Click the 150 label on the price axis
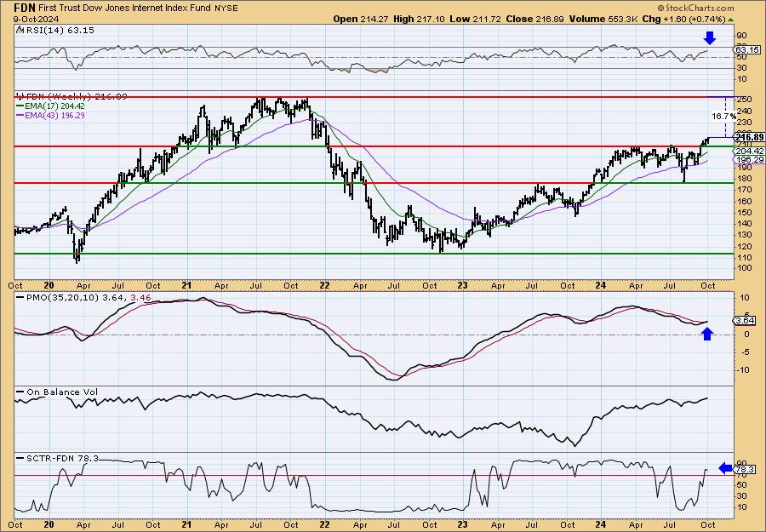 (745, 212)
